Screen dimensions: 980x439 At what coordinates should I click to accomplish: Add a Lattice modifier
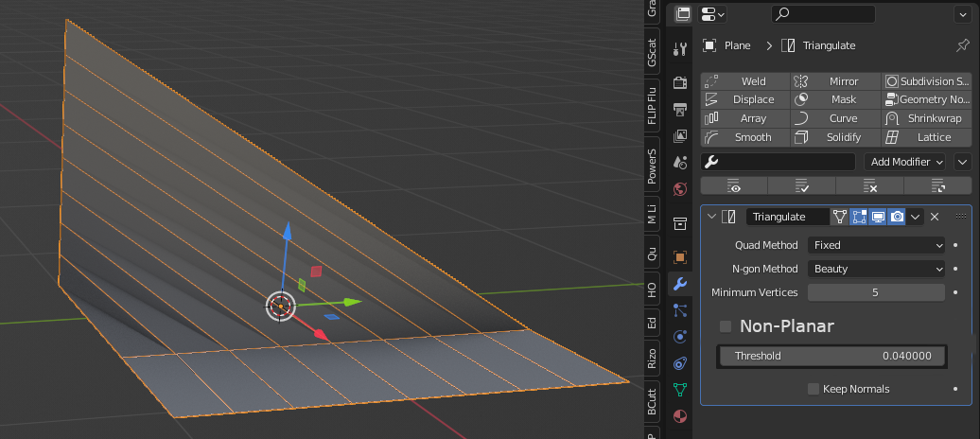click(926, 137)
